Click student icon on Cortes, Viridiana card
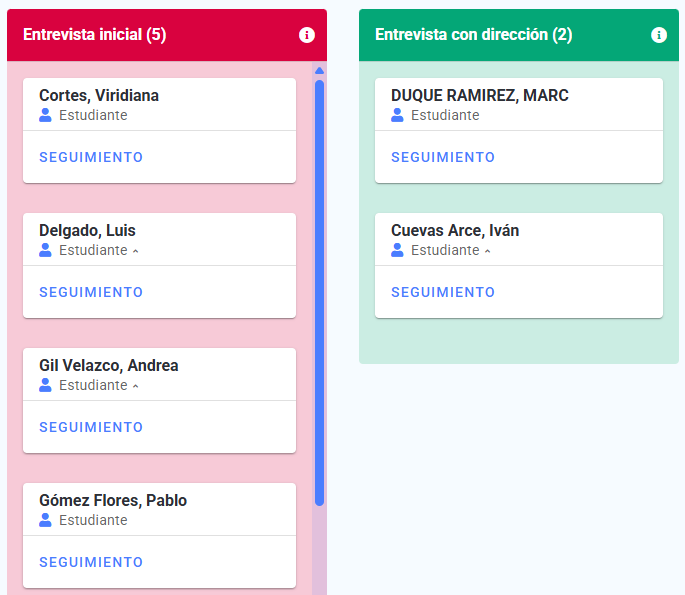Viewport: 685px width, 595px height. [45, 115]
